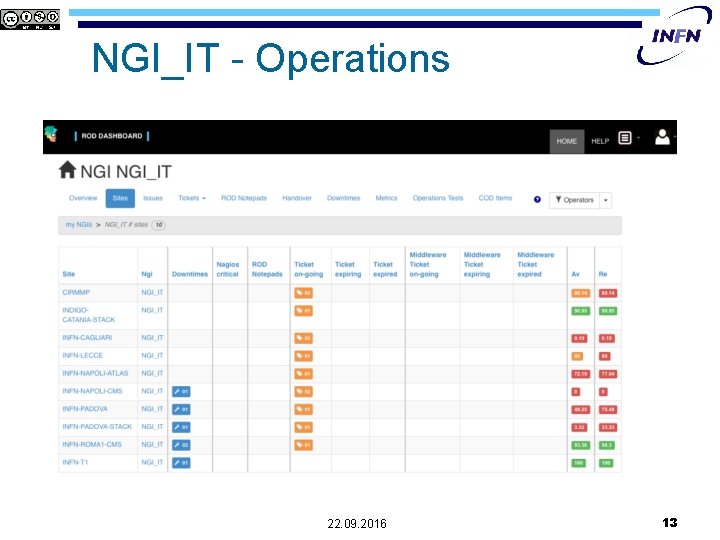Open the INFN-ROMA1-CMS site link

tap(92, 444)
